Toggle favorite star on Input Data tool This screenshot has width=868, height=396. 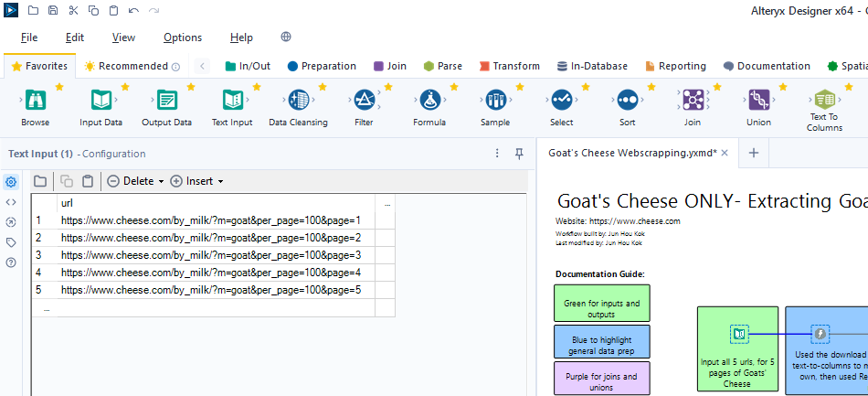125,87
